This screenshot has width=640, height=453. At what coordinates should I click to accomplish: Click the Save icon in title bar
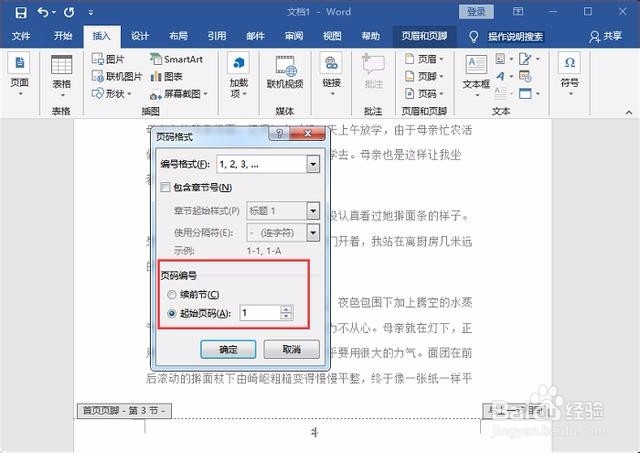(21, 12)
